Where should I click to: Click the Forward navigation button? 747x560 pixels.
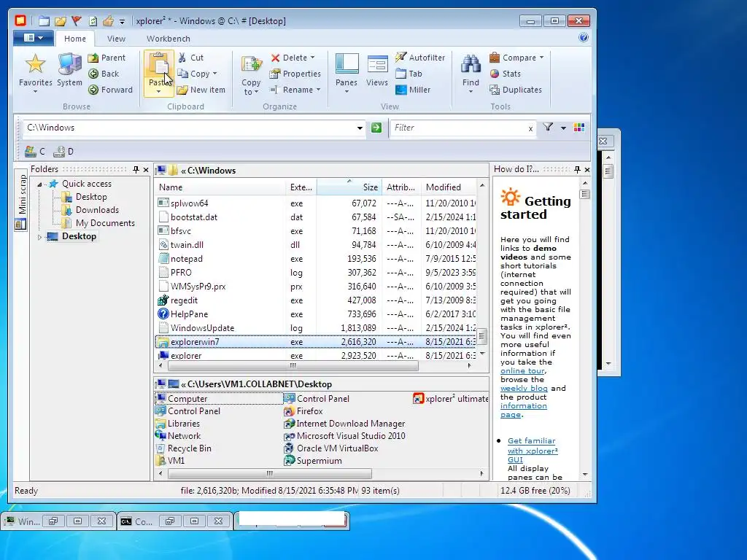(x=111, y=90)
